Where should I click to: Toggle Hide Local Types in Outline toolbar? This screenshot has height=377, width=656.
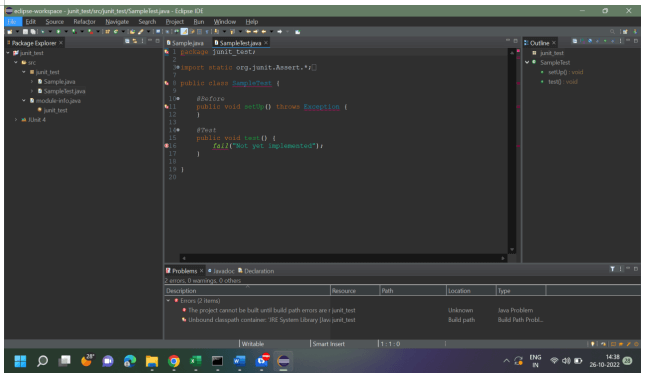pos(613,41)
